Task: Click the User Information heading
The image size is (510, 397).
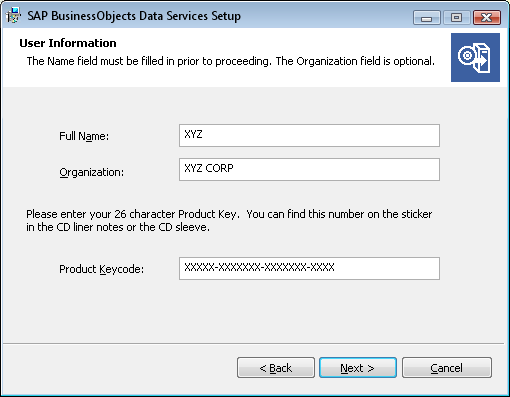Action: (68, 43)
